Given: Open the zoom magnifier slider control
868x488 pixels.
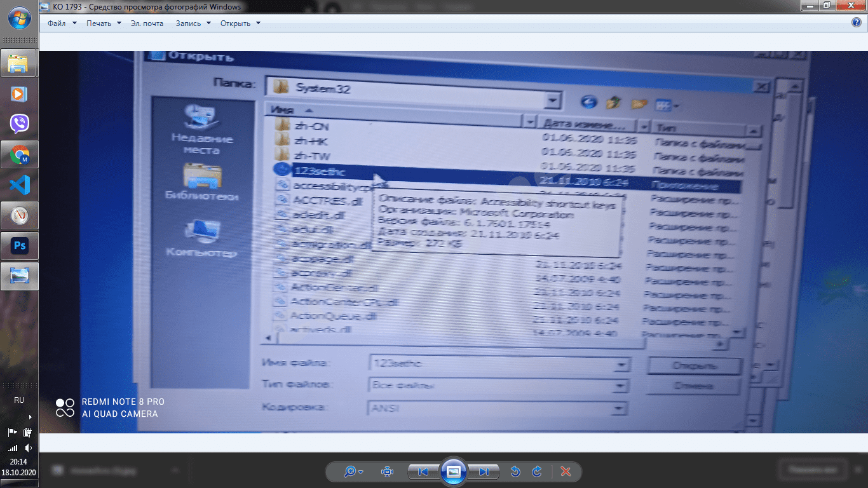Looking at the screenshot, I should 353,471.
